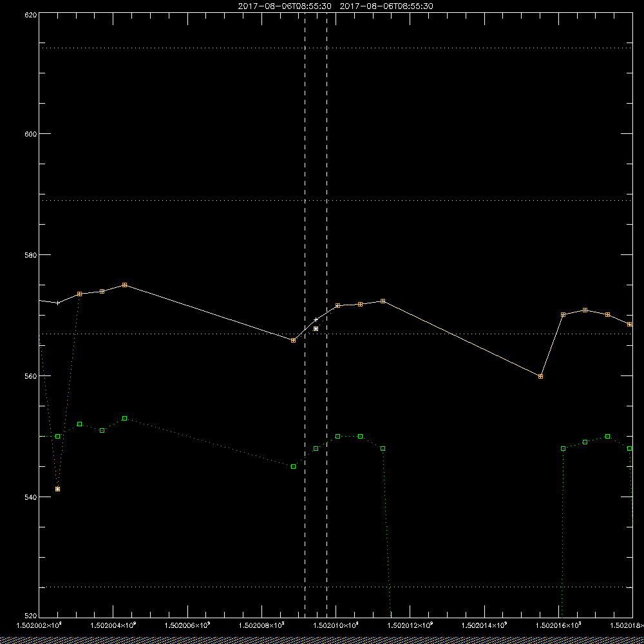Click the x-axis label 1.502010×10⁹

336,625
